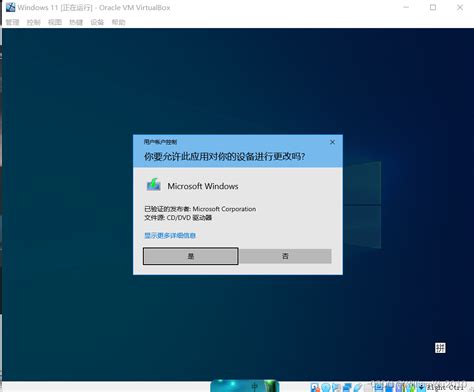Click the VirtualBox icon in title bar
This screenshot has height=392, width=474.
[11, 7]
